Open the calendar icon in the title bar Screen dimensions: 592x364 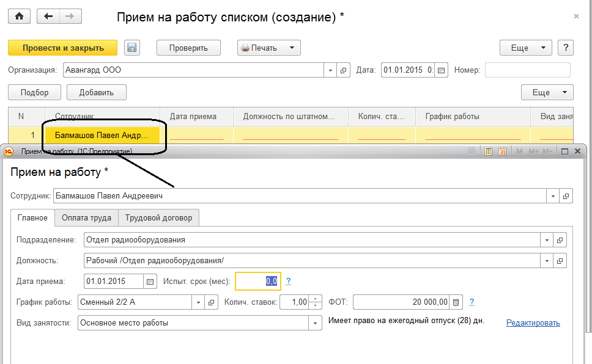[503, 151]
